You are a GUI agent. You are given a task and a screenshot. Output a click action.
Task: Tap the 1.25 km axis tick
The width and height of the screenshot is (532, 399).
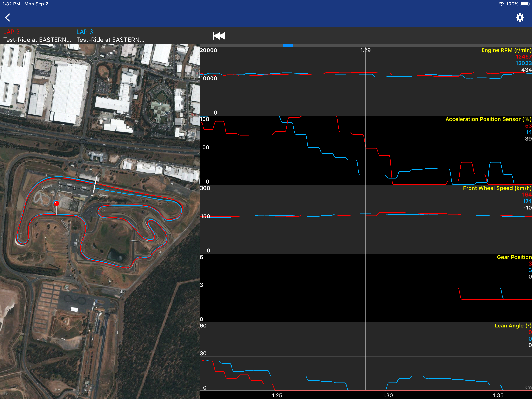coord(277,395)
